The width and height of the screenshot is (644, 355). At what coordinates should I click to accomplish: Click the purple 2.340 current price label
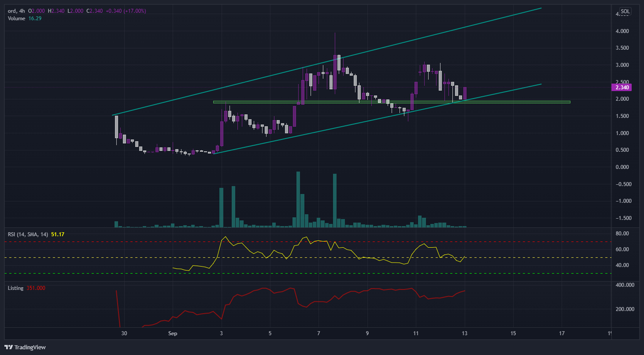point(621,87)
